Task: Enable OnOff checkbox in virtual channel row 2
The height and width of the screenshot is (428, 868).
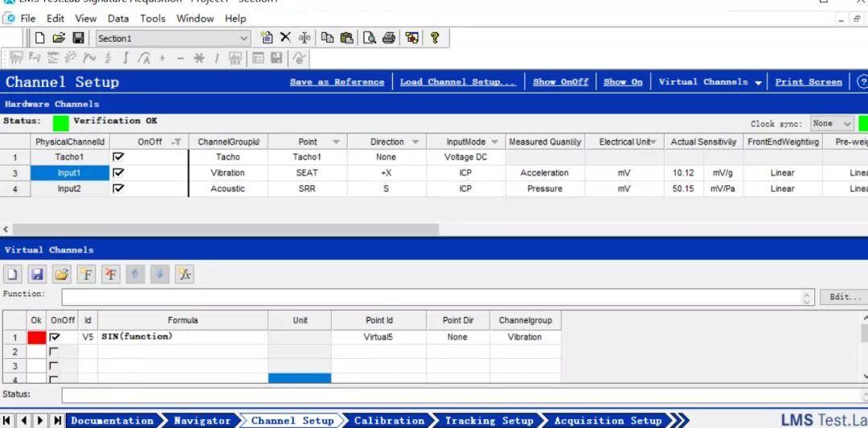Action: (x=54, y=352)
